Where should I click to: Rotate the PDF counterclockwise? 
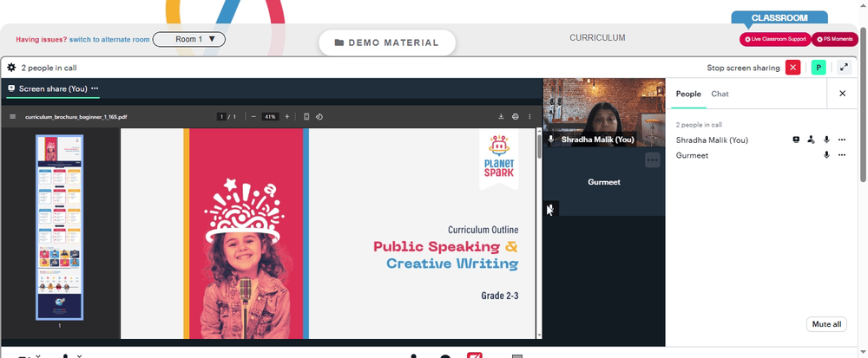tap(319, 116)
